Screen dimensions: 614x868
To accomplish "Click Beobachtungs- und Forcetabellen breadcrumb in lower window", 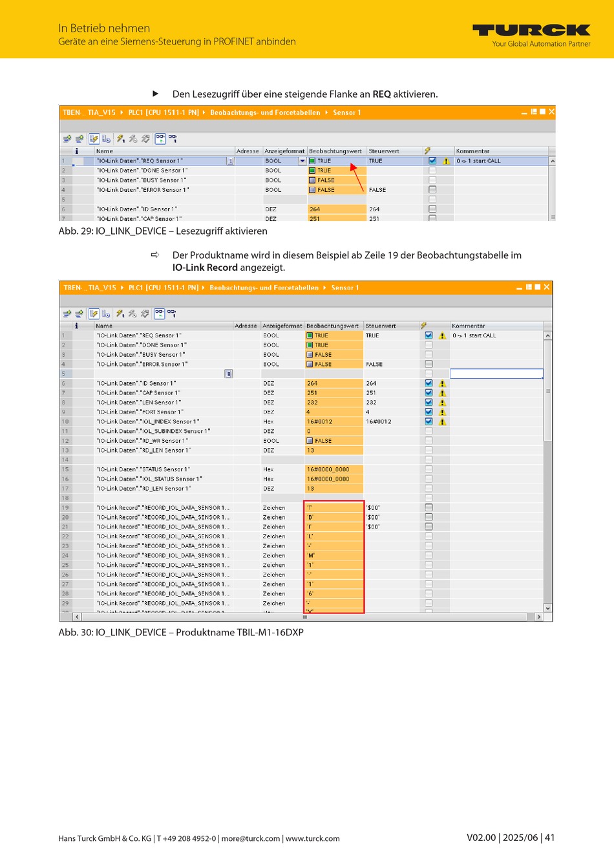I will (x=264, y=288).
